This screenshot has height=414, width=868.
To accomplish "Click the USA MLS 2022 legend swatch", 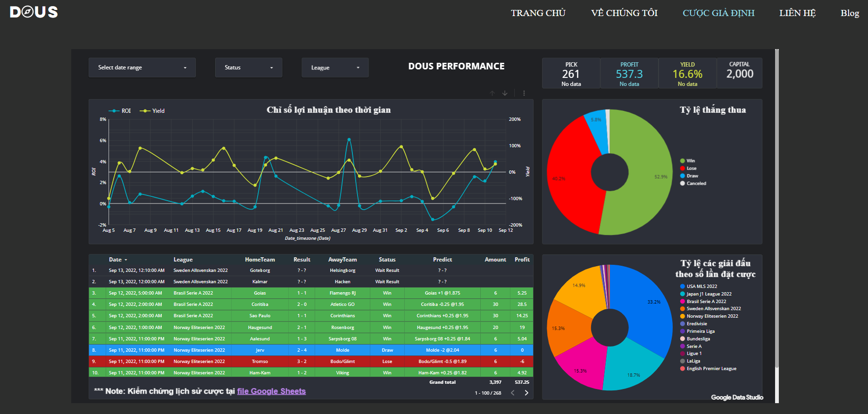I will click(x=682, y=287).
